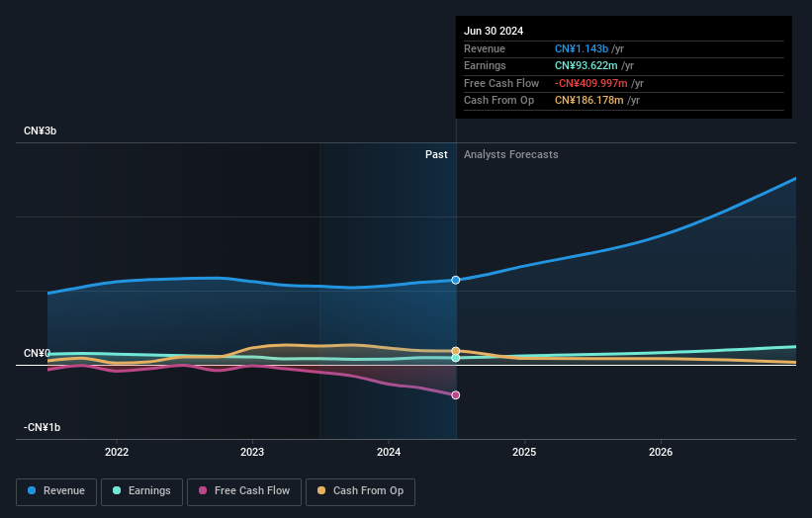Click the -CN¥409.997m free cash flow value
812x518 pixels.
(590, 83)
